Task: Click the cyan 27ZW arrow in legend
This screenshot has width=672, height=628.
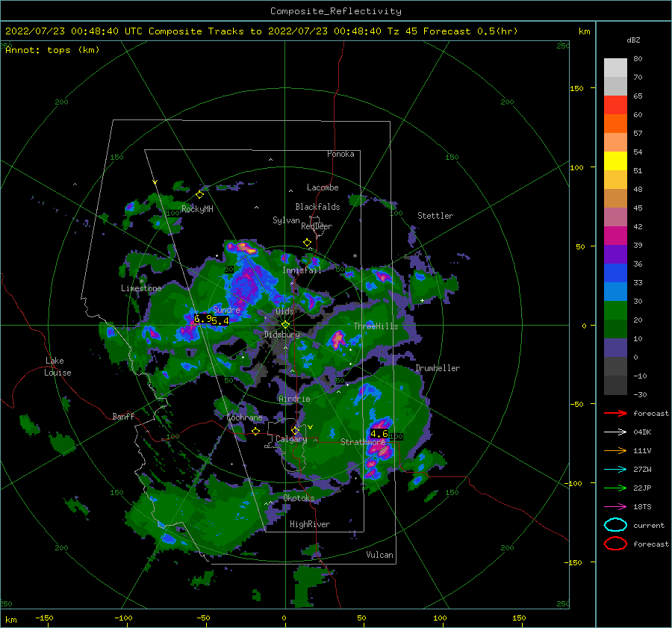Action: 615,470
